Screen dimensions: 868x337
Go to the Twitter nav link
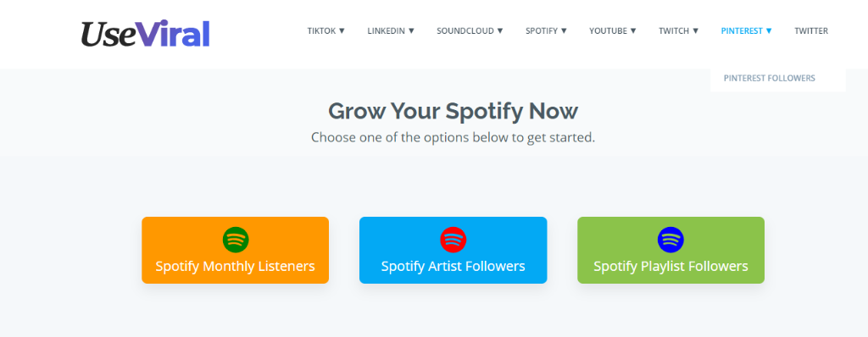click(x=811, y=31)
